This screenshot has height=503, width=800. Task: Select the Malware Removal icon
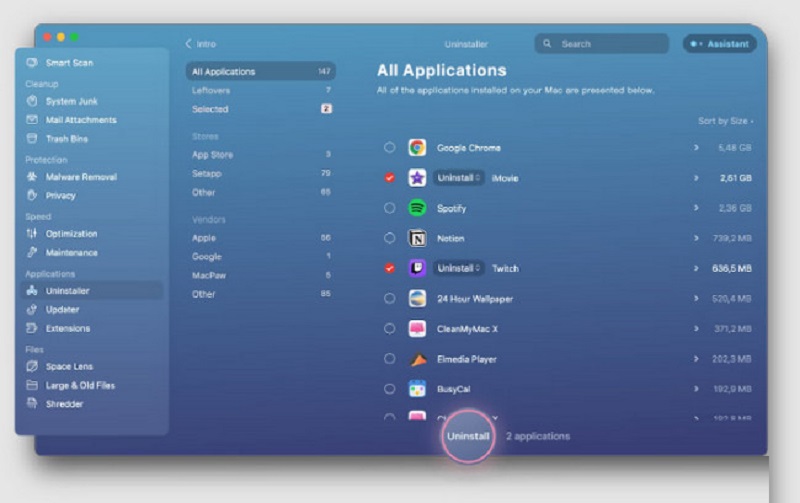pos(32,177)
